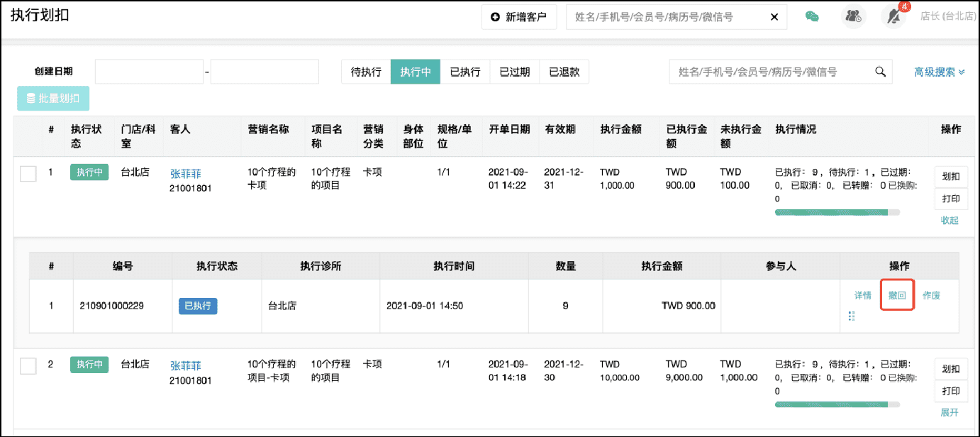Open customer 张菲菲 in first row
Viewport: 980px width, 437px height.
click(185, 174)
